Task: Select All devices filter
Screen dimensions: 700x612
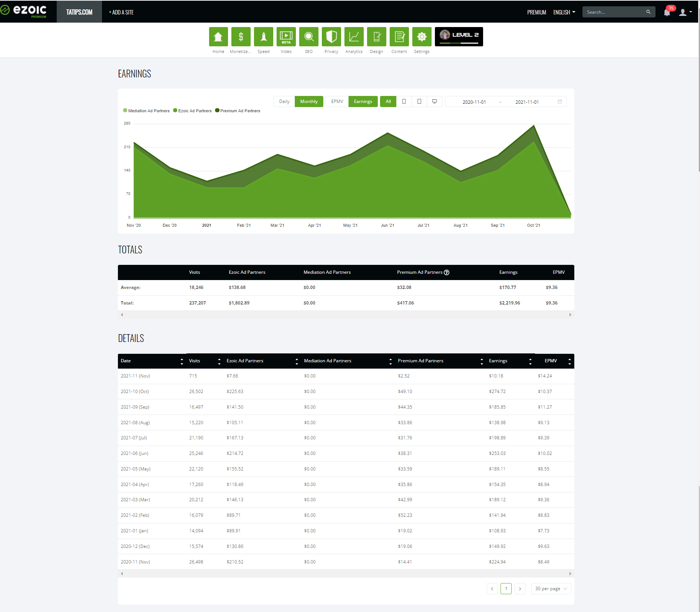Action: point(388,102)
